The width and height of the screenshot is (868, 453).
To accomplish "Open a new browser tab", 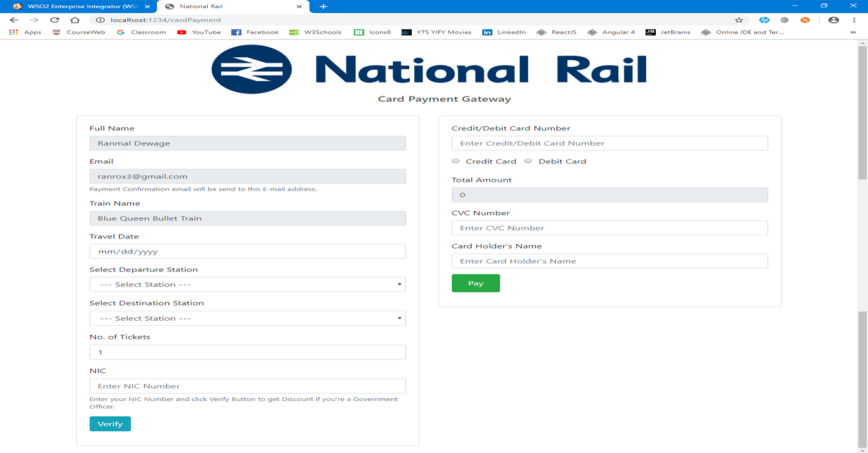I will (323, 6).
